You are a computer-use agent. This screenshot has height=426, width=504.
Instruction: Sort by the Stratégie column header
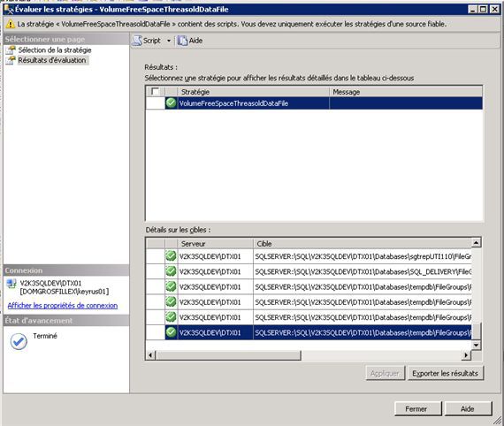[253, 92]
